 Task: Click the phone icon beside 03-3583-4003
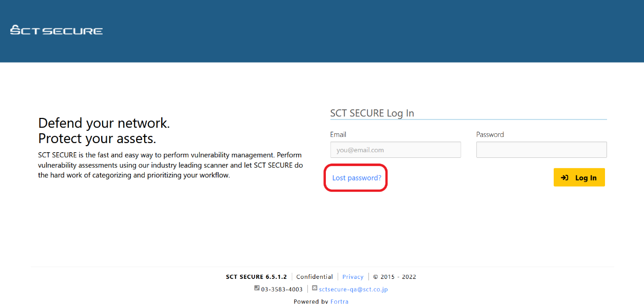click(257, 288)
